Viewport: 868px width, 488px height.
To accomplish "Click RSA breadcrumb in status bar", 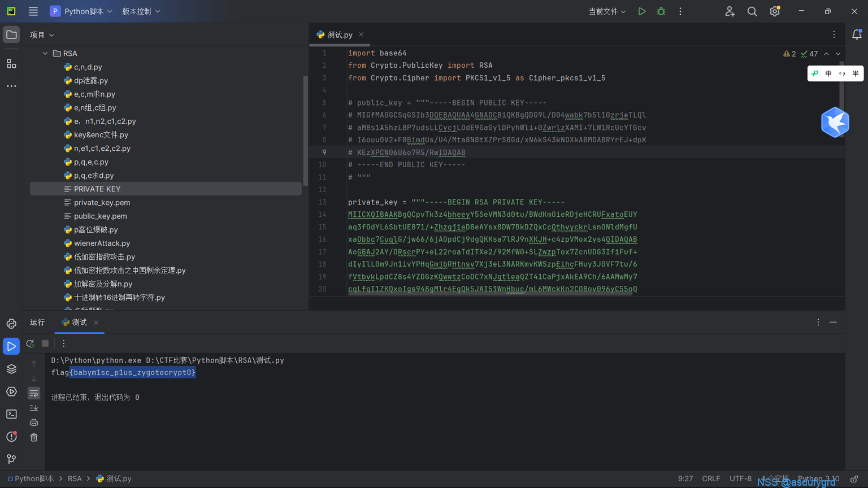I will pos(75,478).
